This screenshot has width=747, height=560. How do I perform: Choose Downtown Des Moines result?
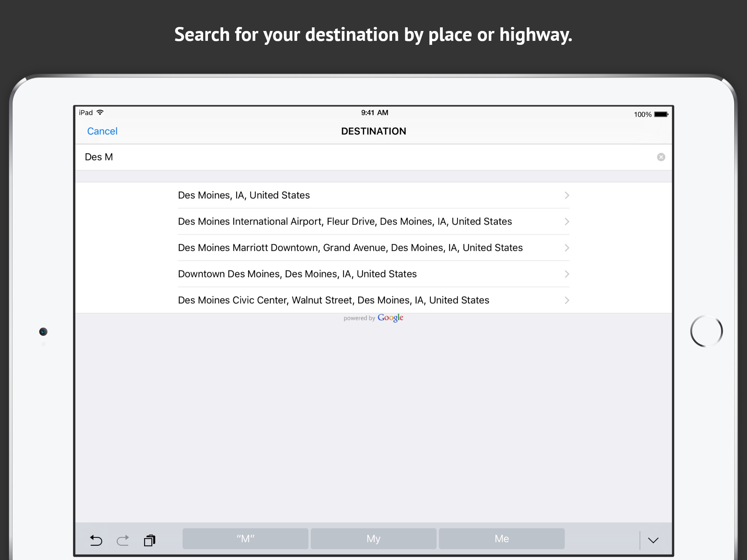coord(297,274)
